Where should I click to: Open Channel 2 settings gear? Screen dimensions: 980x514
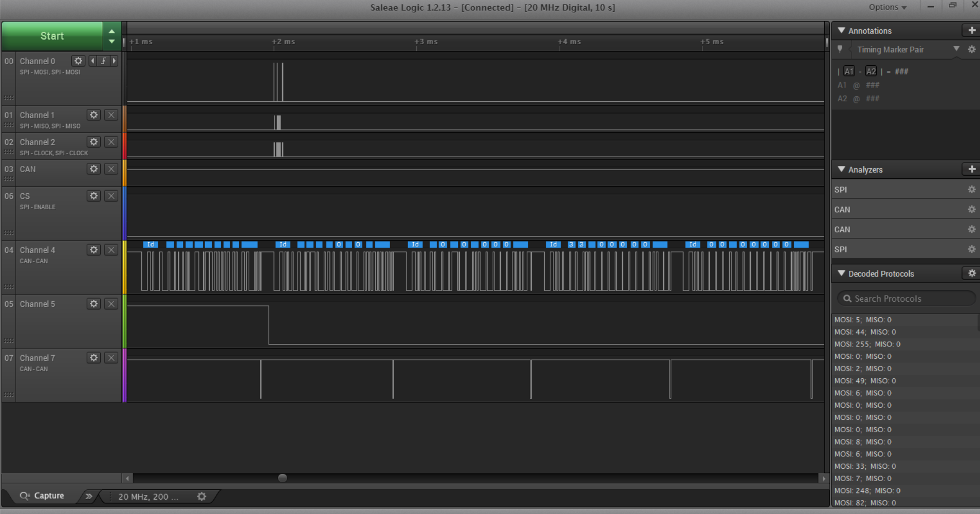94,142
